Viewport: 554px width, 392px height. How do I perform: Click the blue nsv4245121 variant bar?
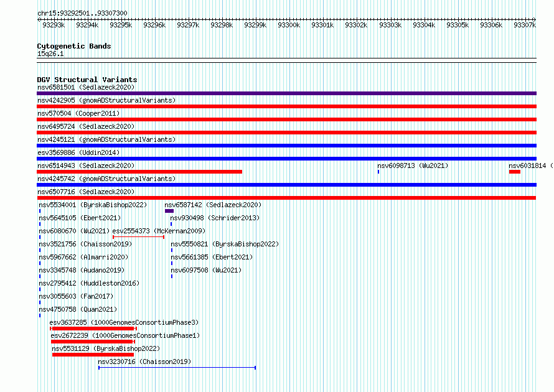coord(286,146)
